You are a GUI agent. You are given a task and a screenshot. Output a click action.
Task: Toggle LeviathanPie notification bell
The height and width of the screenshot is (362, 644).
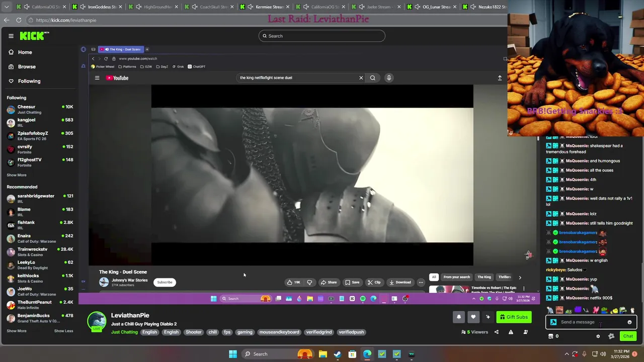[x=459, y=317]
